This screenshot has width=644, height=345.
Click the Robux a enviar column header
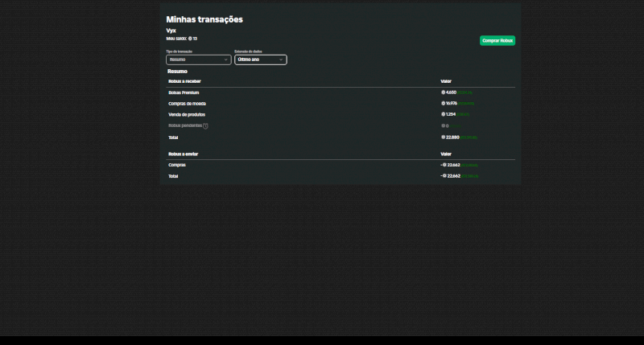(184, 154)
